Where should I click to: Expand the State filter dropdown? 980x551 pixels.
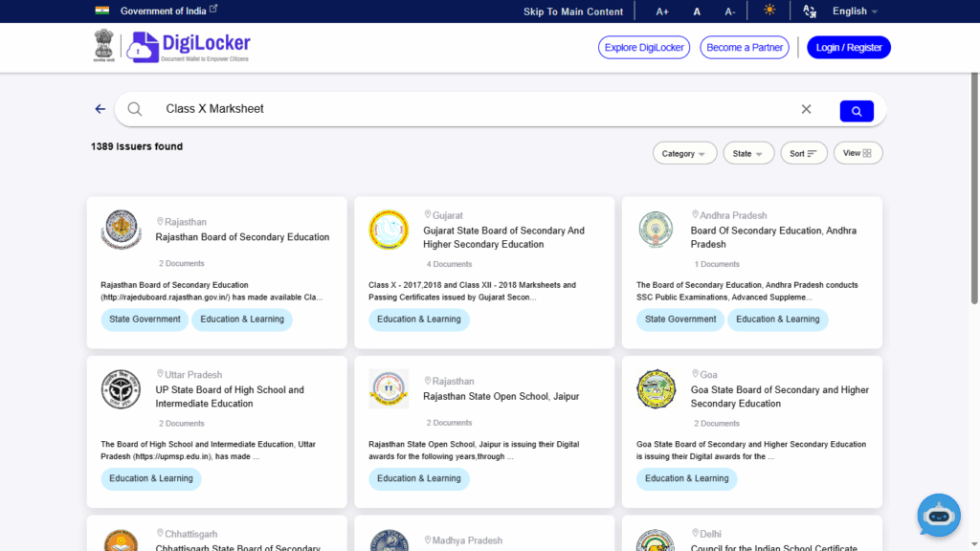[748, 153]
